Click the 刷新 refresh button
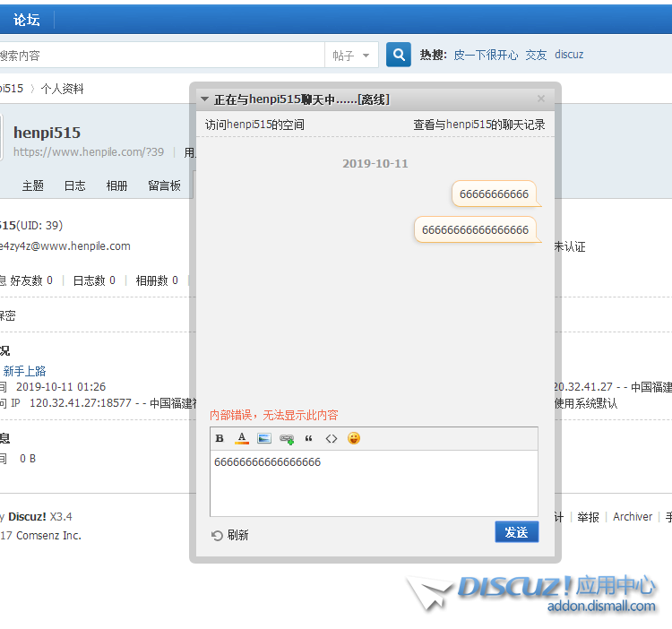 [x=230, y=535]
